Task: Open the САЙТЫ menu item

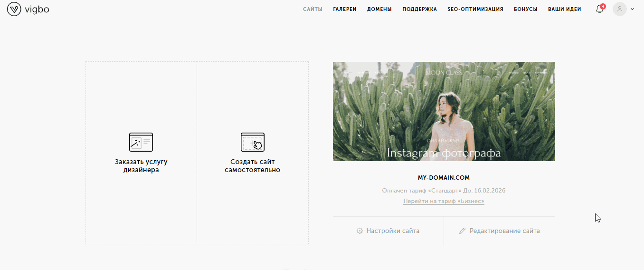Action: pyautogui.click(x=313, y=9)
